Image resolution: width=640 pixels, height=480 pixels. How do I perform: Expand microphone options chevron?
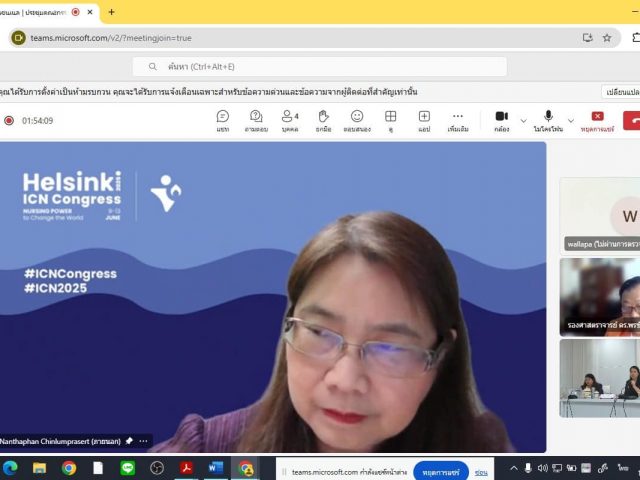(x=571, y=121)
